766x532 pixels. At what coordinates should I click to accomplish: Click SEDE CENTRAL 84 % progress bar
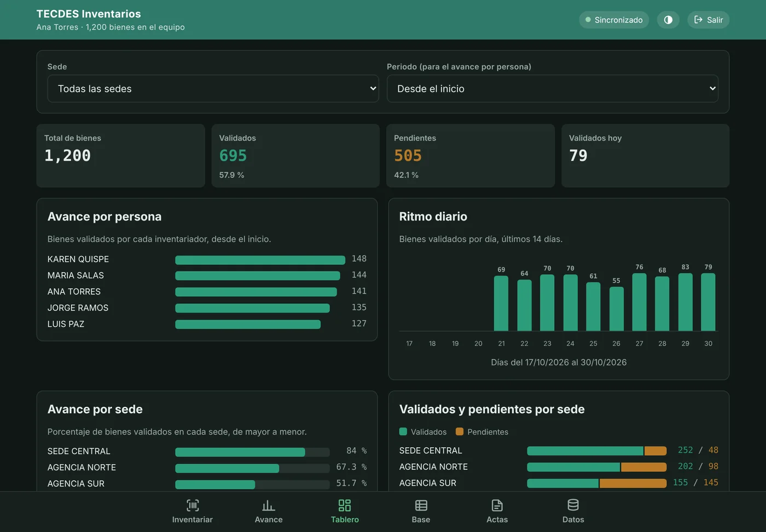[x=252, y=452]
